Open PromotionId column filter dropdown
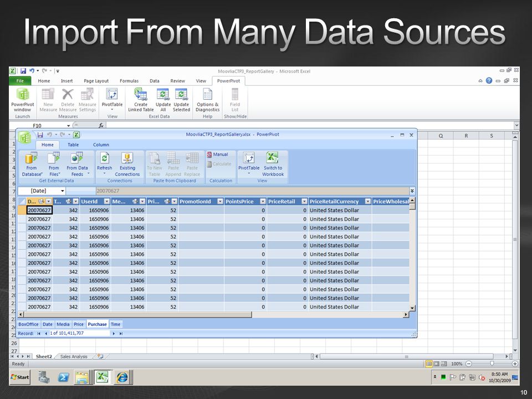The image size is (532, 399). [x=220, y=201]
